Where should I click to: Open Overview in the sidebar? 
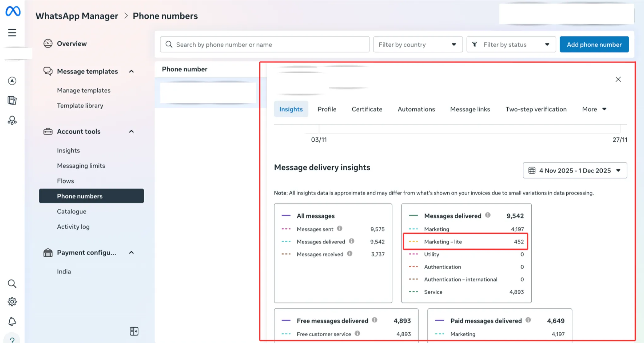point(72,44)
